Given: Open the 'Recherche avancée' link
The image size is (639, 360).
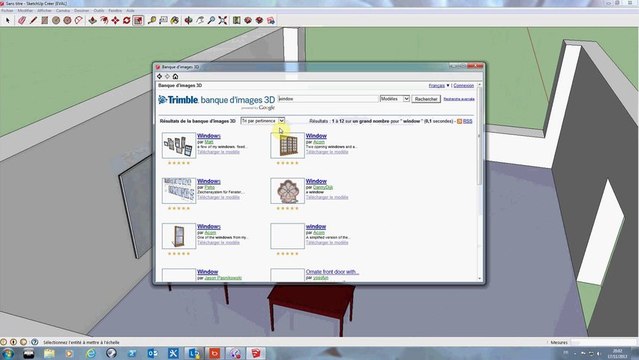Looking at the screenshot, I should 459,99.
